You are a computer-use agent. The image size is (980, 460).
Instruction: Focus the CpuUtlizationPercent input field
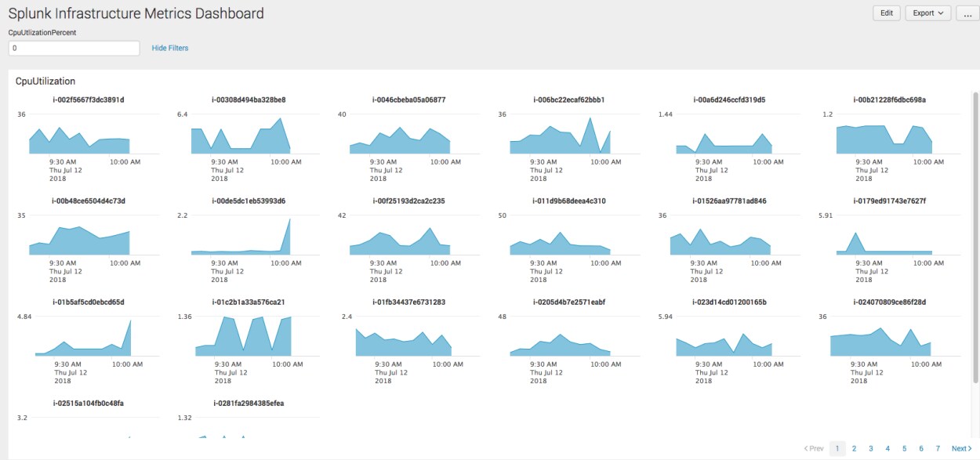pyautogui.click(x=74, y=48)
